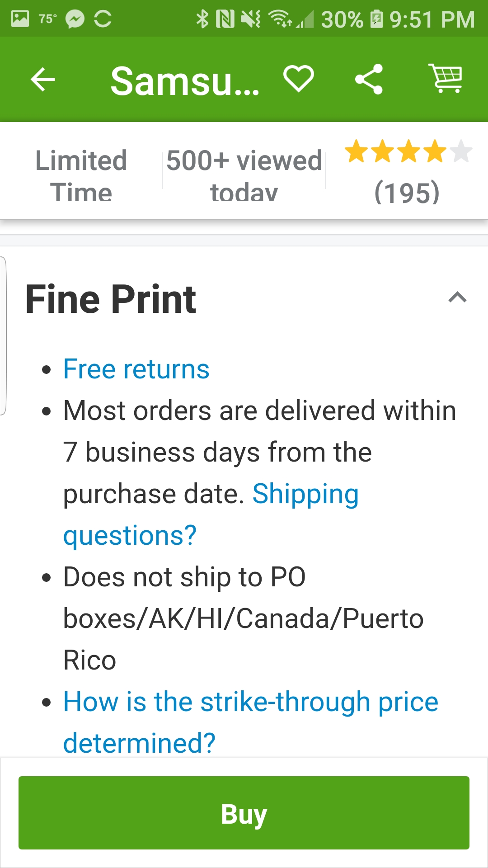Open the Shipping questions? link
488x868 pixels.
(x=211, y=514)
